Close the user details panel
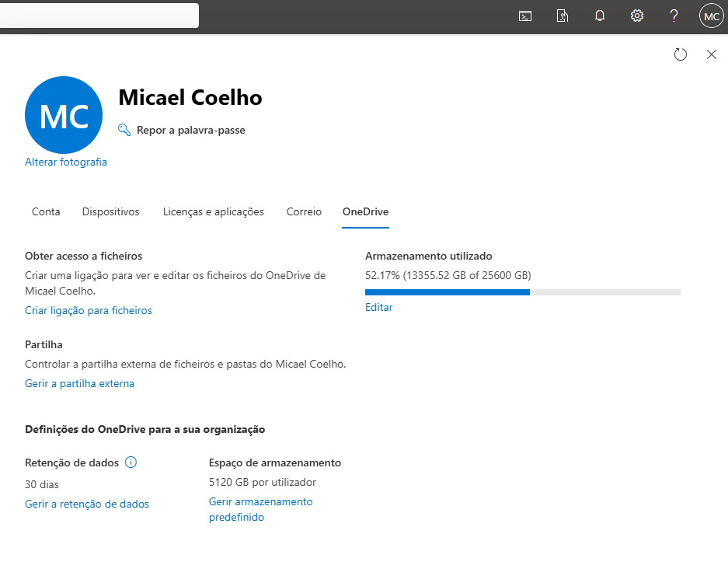The width and height of the screenshot is (728, 569). pyautogui.click(x=711, y=54)
